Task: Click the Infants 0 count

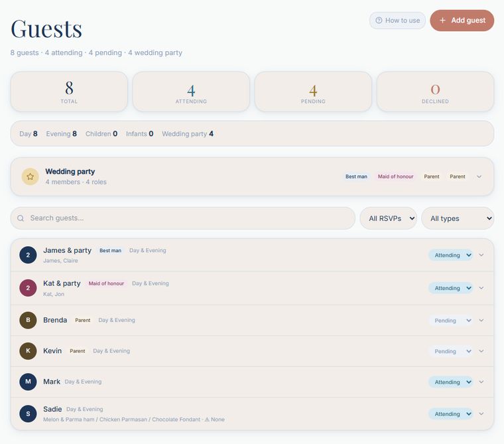Action: pos(139,133)
